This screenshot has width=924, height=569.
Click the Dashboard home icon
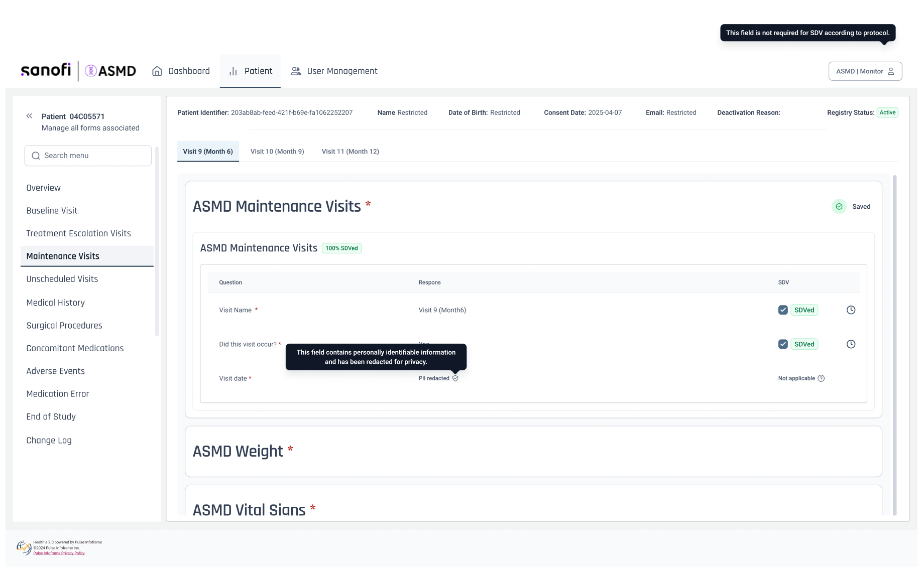157,71
